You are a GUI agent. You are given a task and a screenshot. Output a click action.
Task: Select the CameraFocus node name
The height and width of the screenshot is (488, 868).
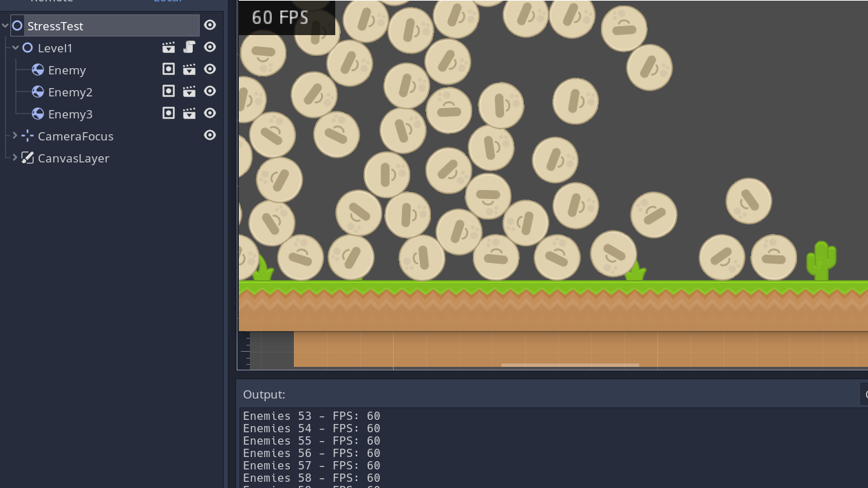click(76, 136)
